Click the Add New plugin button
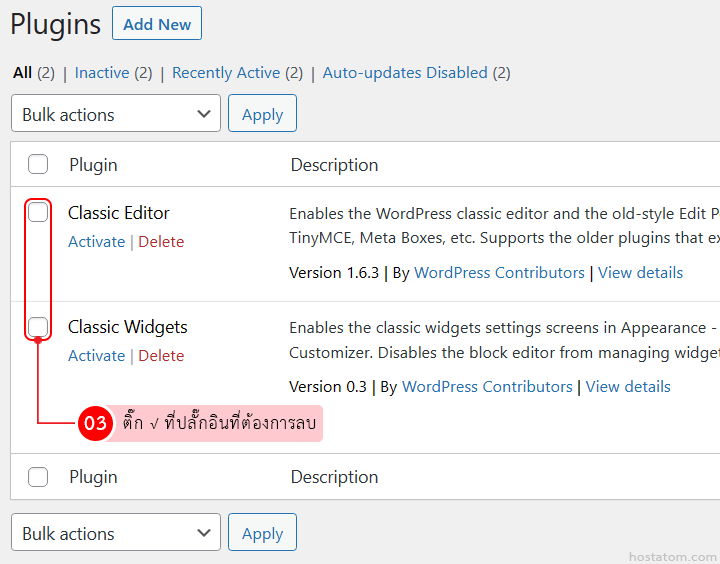Viewport: 720px width, 564px height. click(157, 24)
